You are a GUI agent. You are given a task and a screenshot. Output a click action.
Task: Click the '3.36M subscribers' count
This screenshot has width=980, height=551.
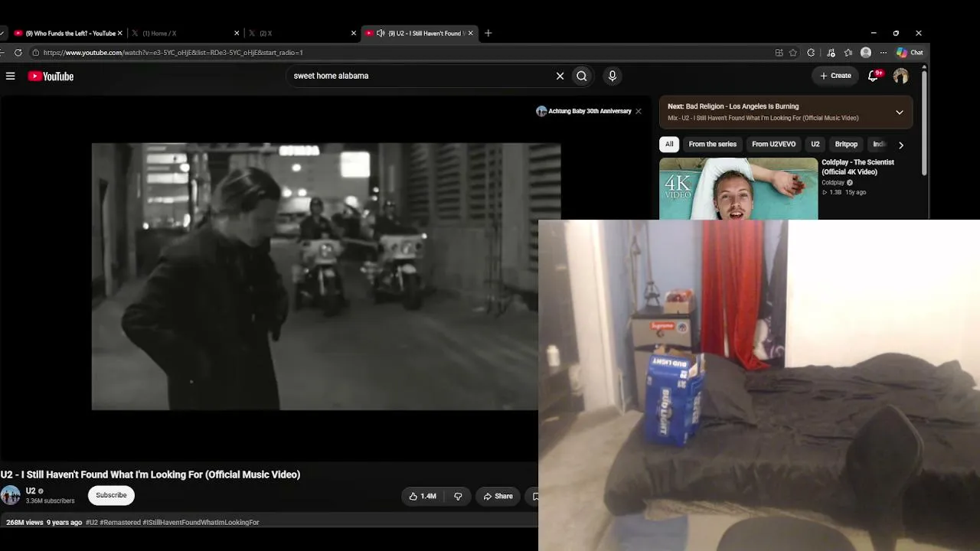(x=50, y=501)
